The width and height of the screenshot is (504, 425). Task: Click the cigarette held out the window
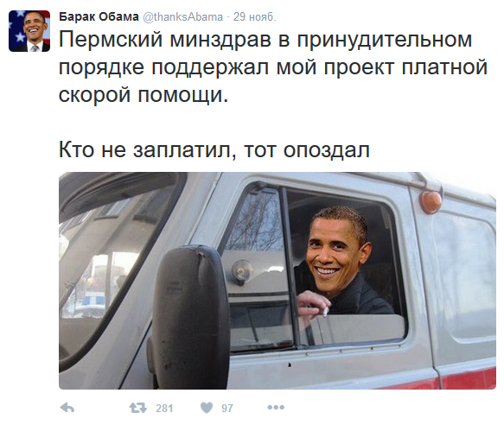coord(326,311)
